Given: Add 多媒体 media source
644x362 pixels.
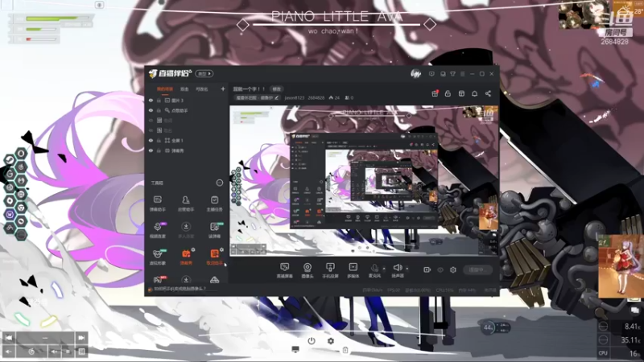Looking at the screenshot, I should [353, 270].
